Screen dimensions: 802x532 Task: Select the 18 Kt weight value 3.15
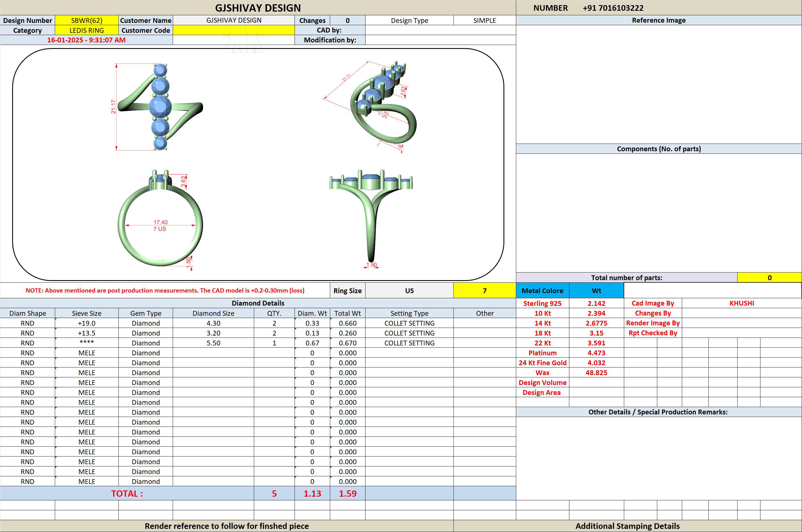[596, 333]
